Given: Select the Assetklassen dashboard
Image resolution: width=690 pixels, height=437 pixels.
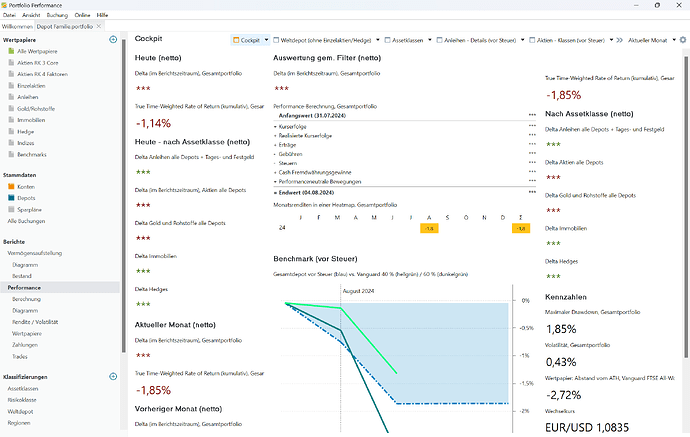Looking at the screenshot, I should 404,40.
